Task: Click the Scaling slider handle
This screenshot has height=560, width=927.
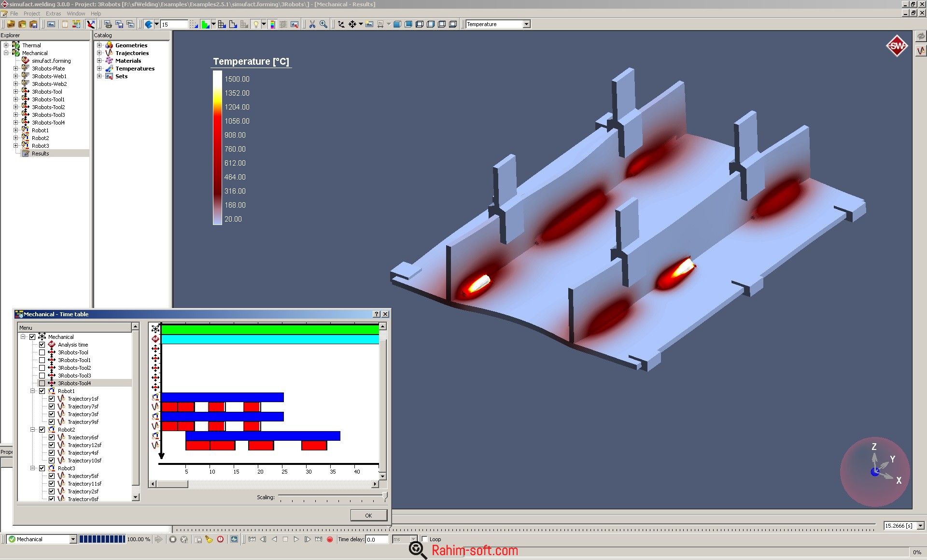Action: coord(385,496)
